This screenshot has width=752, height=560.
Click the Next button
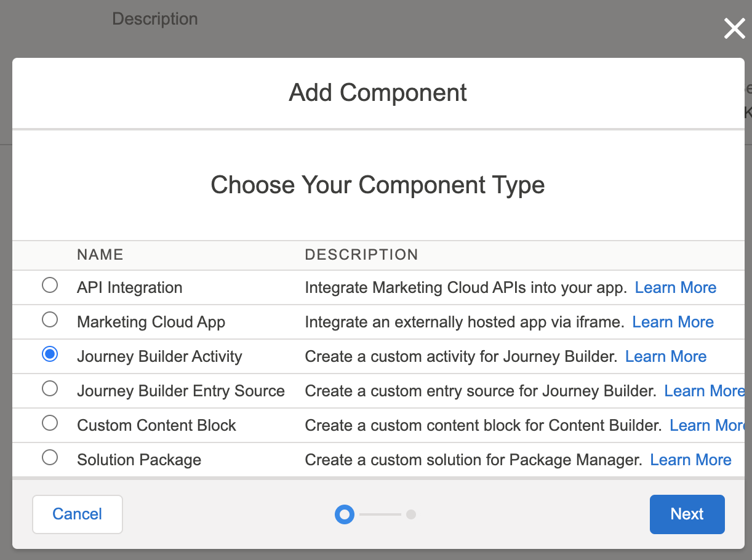[x=687, y=514]
